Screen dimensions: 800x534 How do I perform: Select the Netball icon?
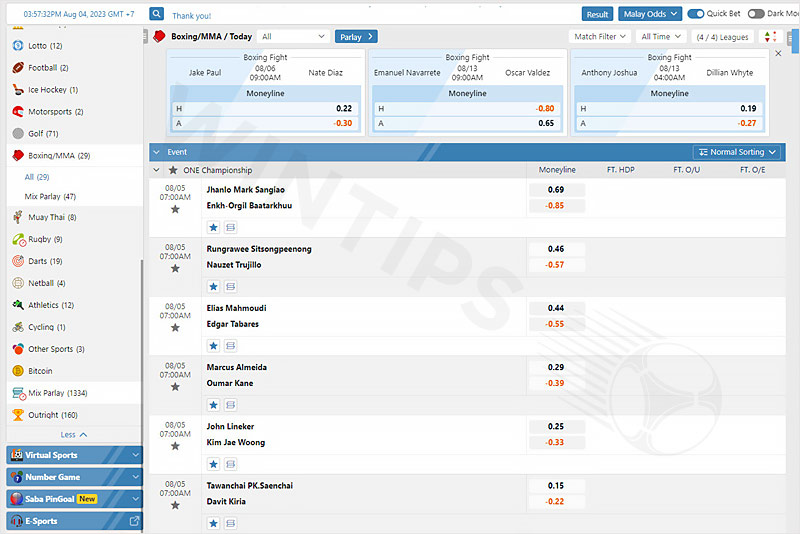click(x=18, y=283)
